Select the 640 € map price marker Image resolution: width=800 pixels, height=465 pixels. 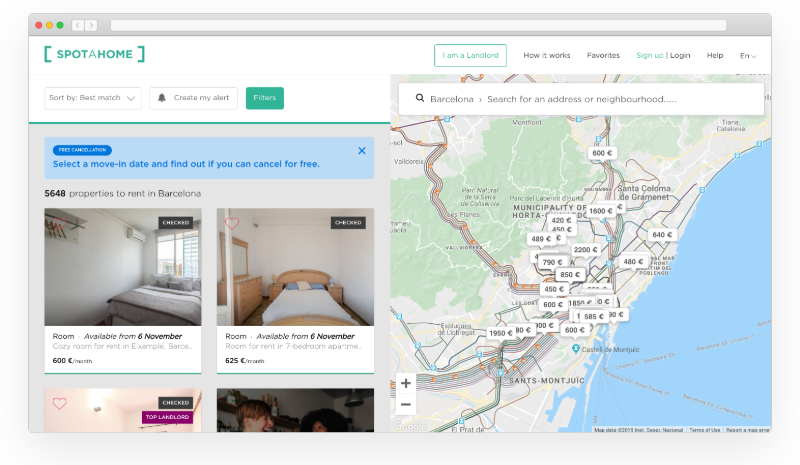pos(662,235)
